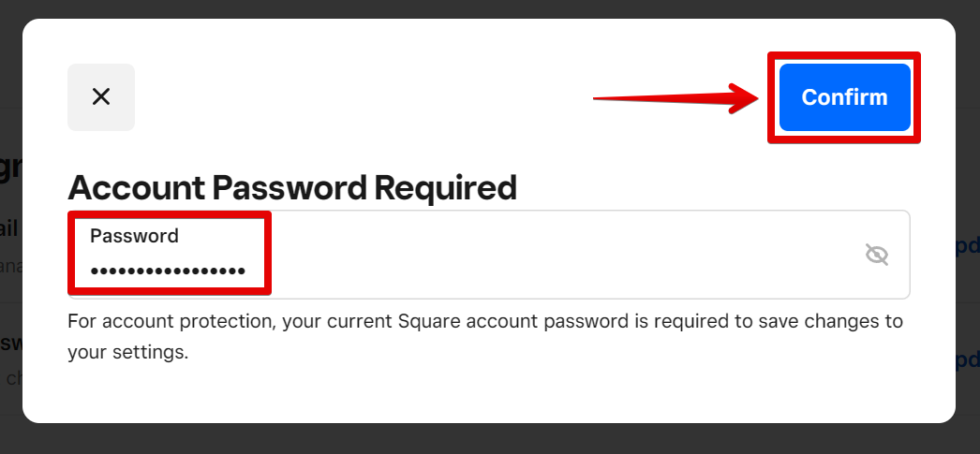
Task: Show the hidden password characters
Action: tap(877, 255)
